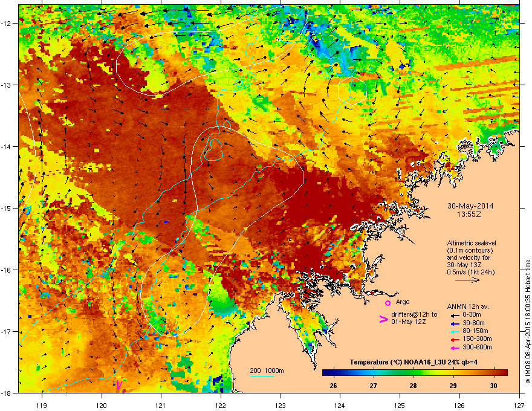
Task: Click the longitude axis label '124'
Action: pos(340,405)
